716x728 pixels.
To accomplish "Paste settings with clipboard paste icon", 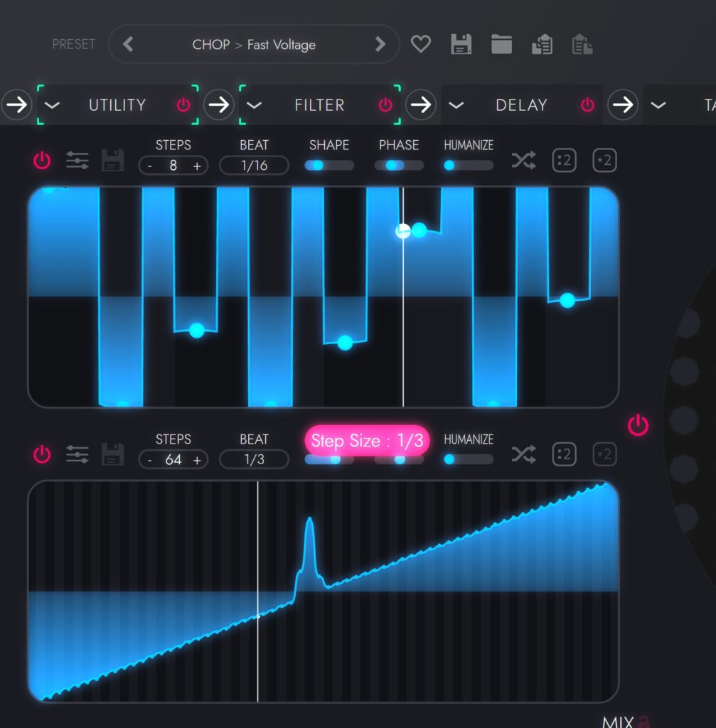I will pyautogui.click(x=582, y=45).
